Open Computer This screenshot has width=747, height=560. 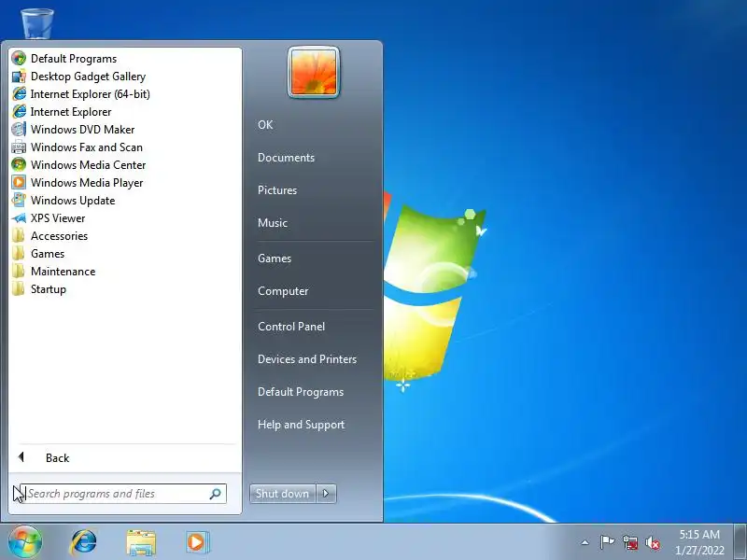283,291
